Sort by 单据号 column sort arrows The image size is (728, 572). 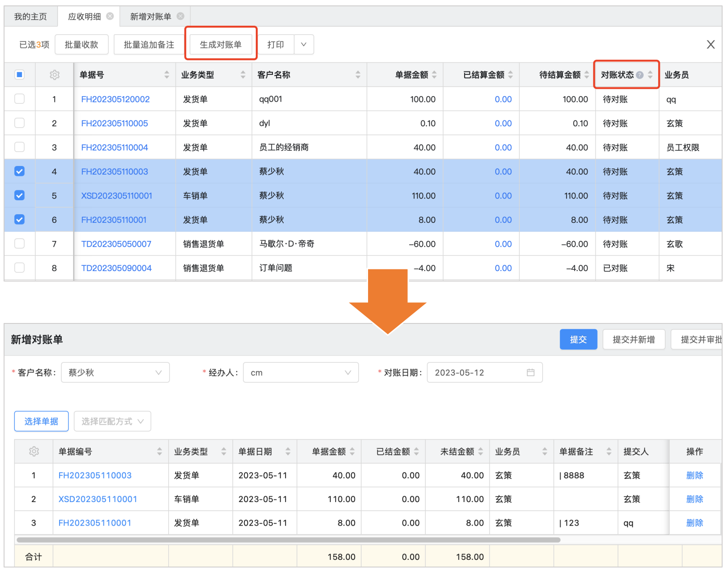166,75
